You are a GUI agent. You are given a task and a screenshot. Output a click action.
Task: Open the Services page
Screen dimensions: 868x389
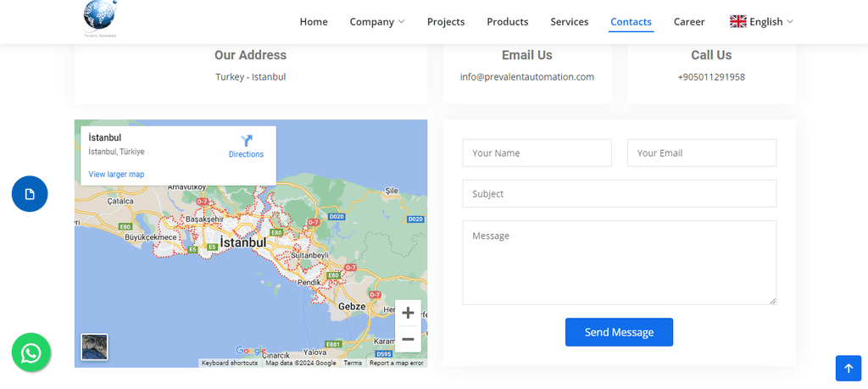pyautogui.click(x=570, y=22)
